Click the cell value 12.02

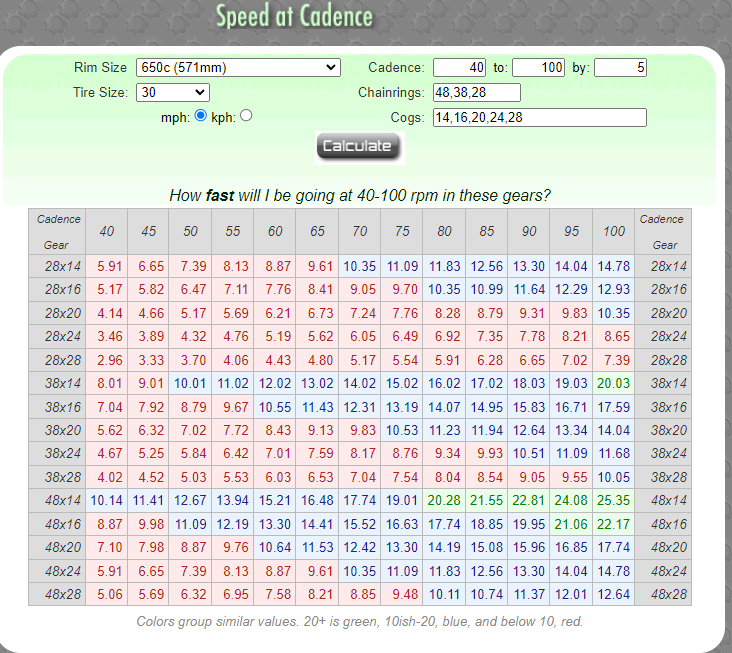[275, 383]
